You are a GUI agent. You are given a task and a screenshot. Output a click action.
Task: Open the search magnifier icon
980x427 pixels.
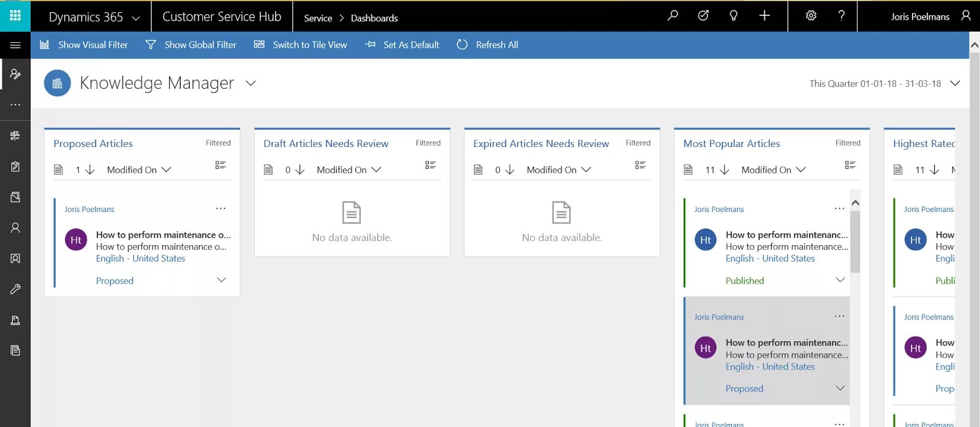click(673, 15)
